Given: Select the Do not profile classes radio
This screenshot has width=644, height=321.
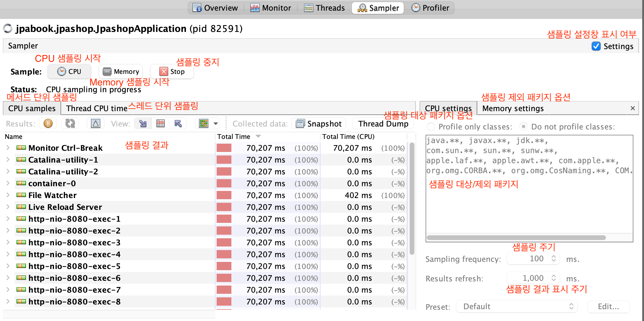Looking at the screenshot, I should (x=524, y=127).
